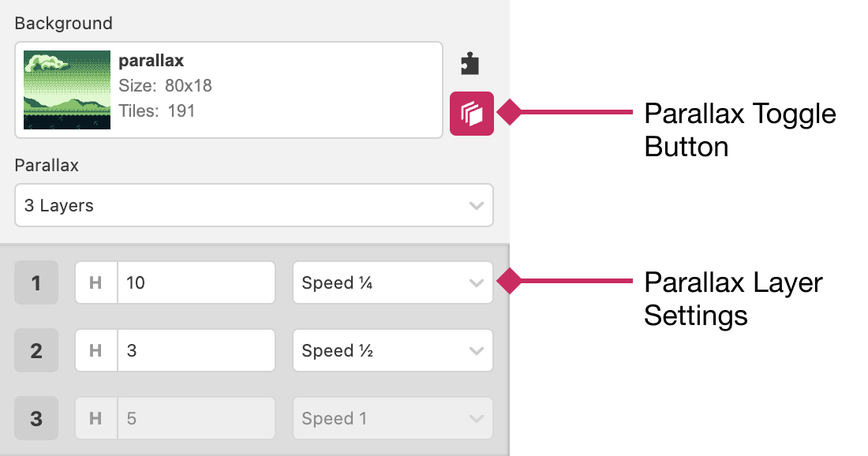Click the H label for layer 1

click(x=96, y=282)
